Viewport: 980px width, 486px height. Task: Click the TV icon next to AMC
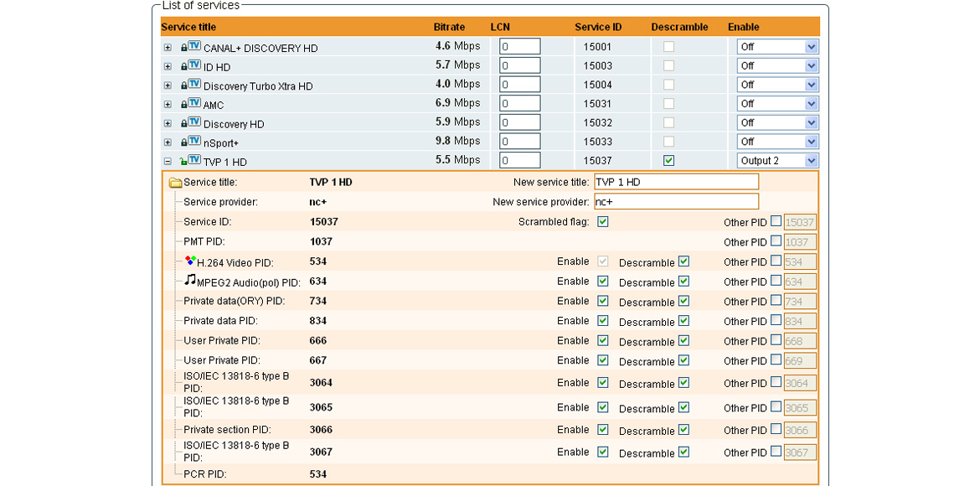[x=194, y=104]
